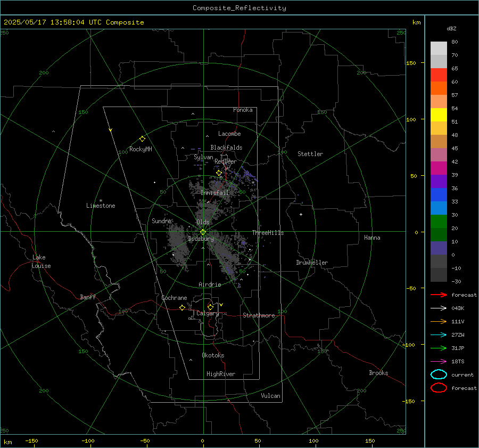Click the Innisfail city label
This screenshot has width=479, height=448.
click(215, 193)
